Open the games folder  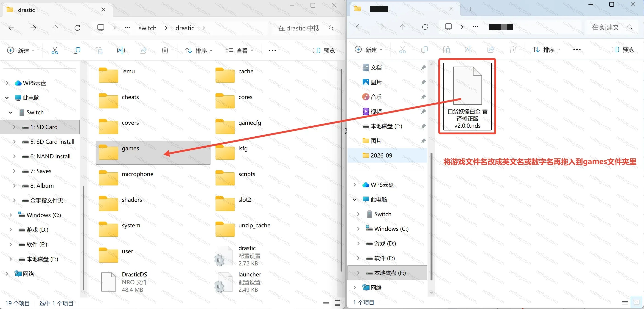point(153,152)
